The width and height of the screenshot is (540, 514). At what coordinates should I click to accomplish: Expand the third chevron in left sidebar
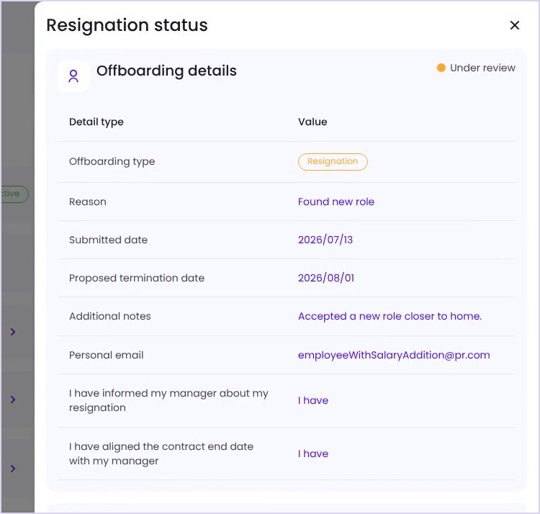point(13,468)
